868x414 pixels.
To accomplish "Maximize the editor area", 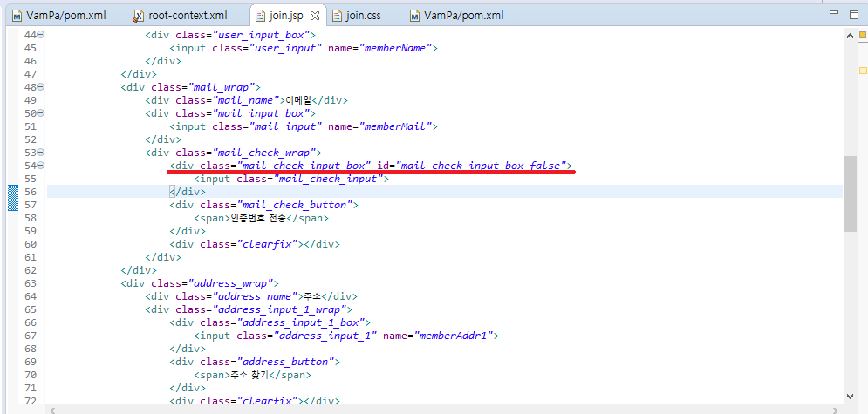I will [853, 15].
